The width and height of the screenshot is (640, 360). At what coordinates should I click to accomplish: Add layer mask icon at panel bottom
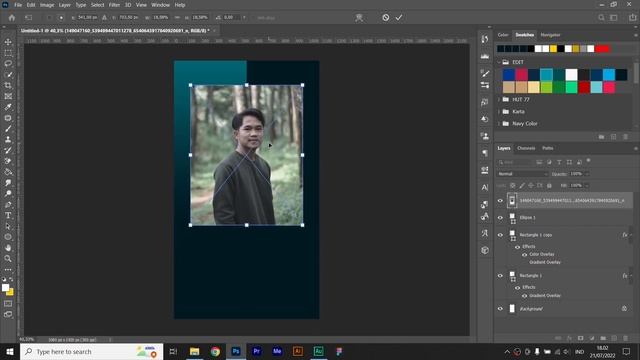(x=580, y=338)
